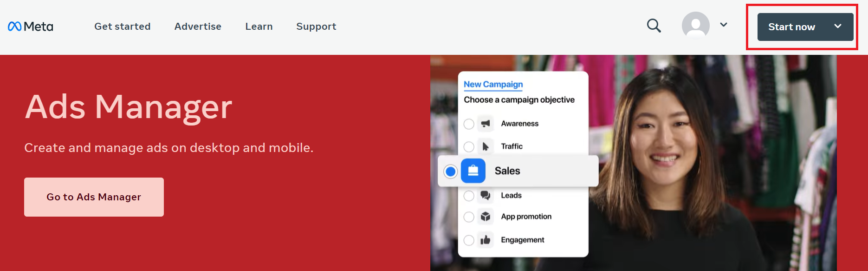Click the Traffic cursor icon
The width and height of the screenshot is (868, 271).
click(486, 146)
